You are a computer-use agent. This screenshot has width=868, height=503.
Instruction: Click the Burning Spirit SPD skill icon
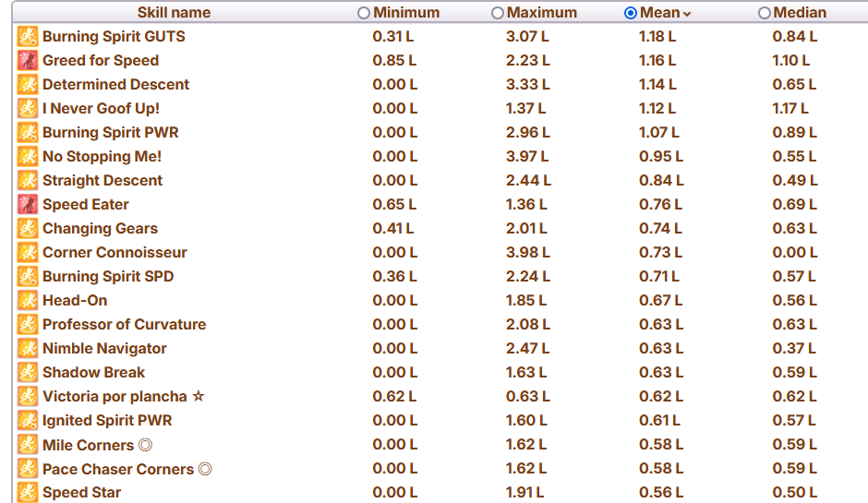[28, 276]
